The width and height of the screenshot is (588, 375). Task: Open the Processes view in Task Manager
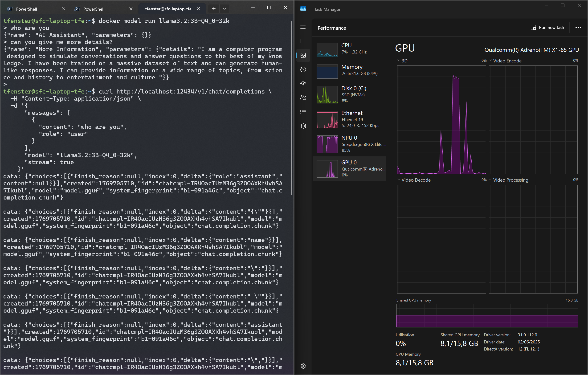point(303,41)
